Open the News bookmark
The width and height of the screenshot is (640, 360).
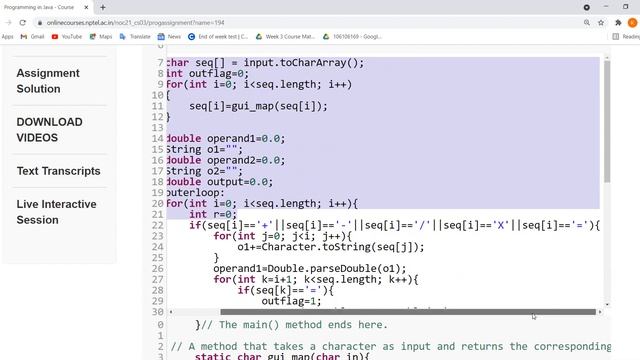(x=169, y=37)
